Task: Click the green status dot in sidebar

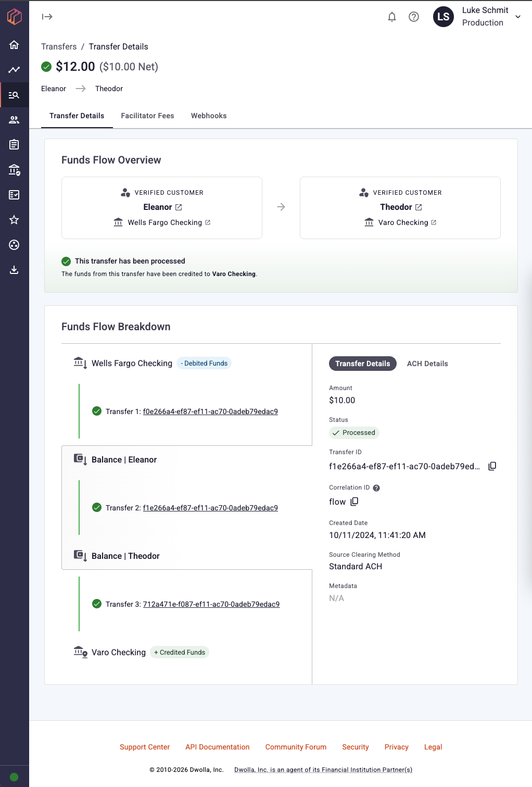Action: tap(14, 777)
